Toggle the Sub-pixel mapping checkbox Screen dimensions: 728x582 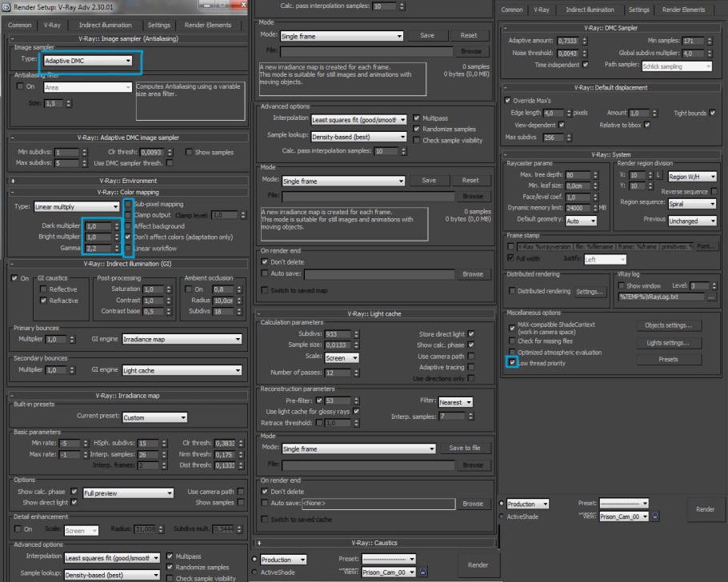[x=128, y=204]
